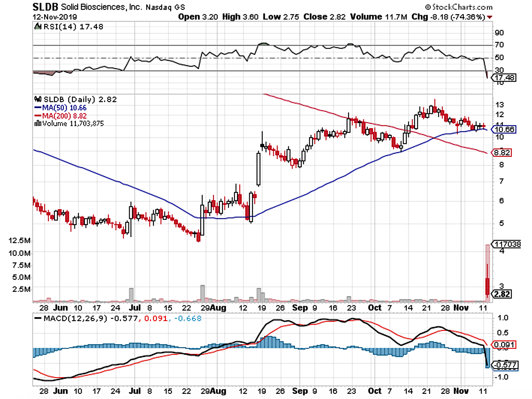
Task: Click the blue 10.66 price tag on axis
Action: (505, 129)
